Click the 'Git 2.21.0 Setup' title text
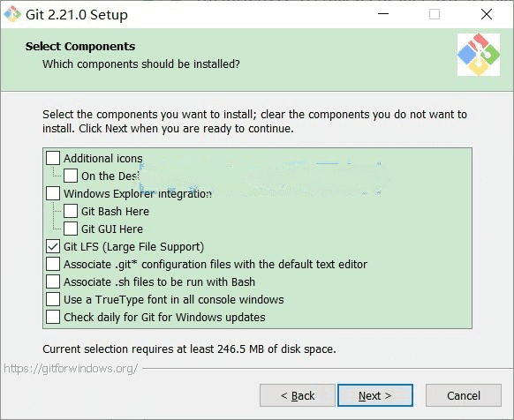 pos(77,15)
